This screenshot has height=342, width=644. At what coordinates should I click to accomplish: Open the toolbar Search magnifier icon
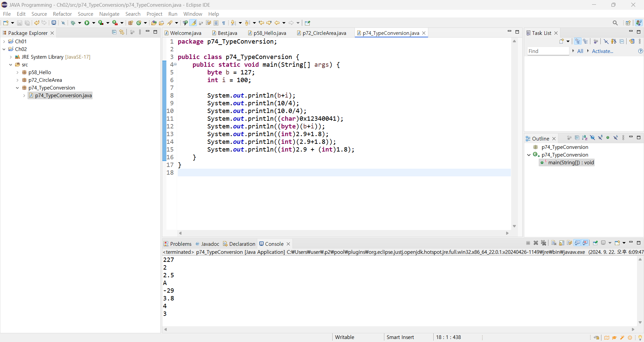coord(615,23)
